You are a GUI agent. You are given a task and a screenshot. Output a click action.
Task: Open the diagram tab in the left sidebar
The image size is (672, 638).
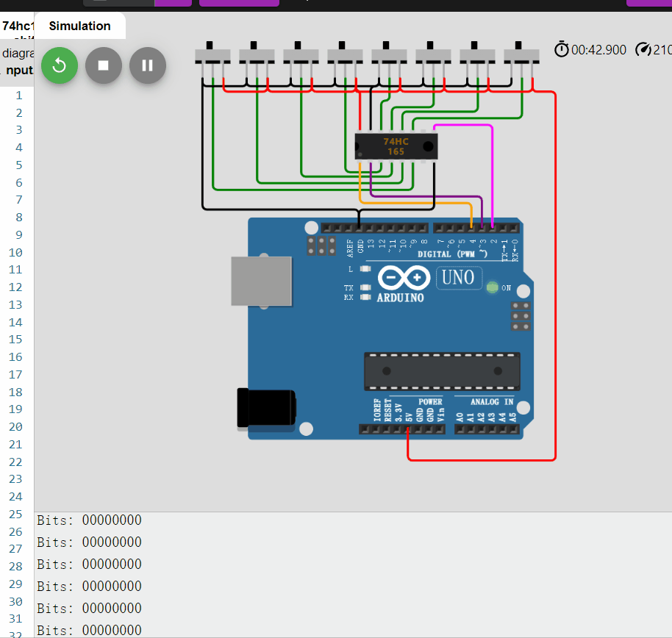16,53
